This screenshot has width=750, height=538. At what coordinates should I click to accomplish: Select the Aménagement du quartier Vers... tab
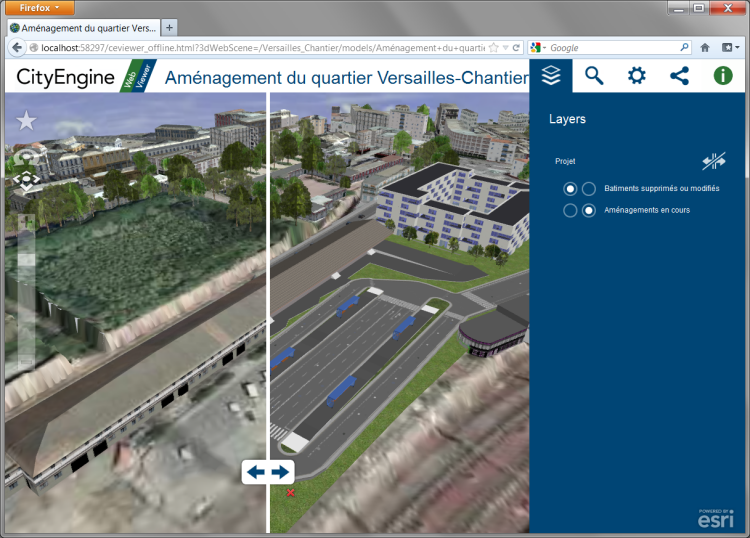[x=84, y=28]
